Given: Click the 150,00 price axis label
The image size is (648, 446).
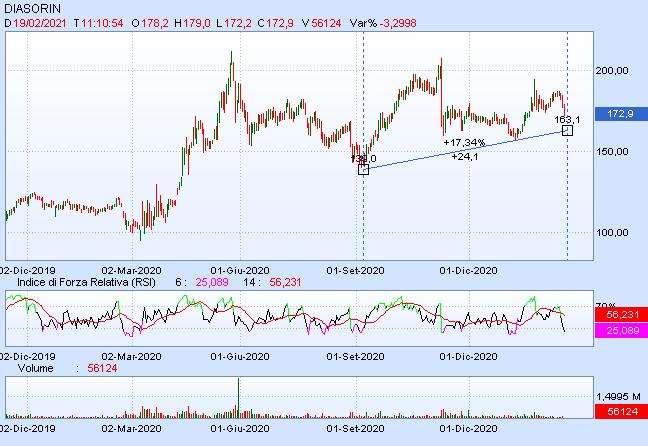Looking at the screenshot, I should [612, 152].
